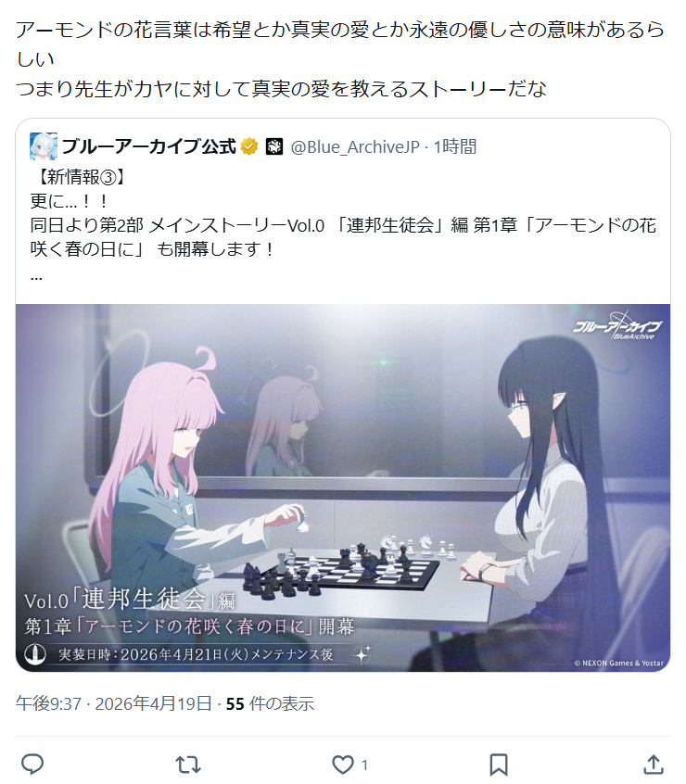This screenshot has width=686, height=784.
Task: Open quoted tweet via 1時間 timestamp
Action: (x=454, y=147)
